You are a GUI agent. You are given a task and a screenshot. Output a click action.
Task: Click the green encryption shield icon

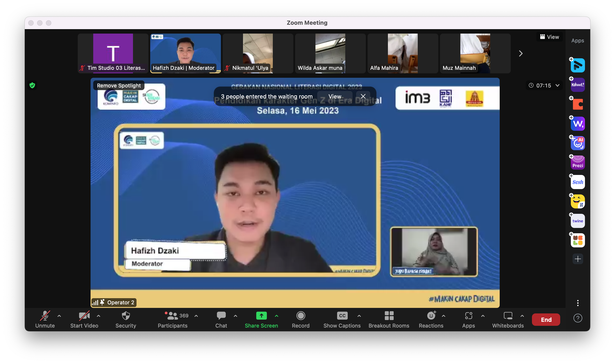tap(32, 85)
